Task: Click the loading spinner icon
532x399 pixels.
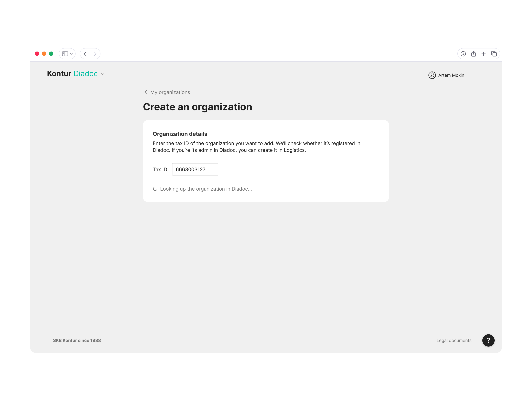Action: 155,189
